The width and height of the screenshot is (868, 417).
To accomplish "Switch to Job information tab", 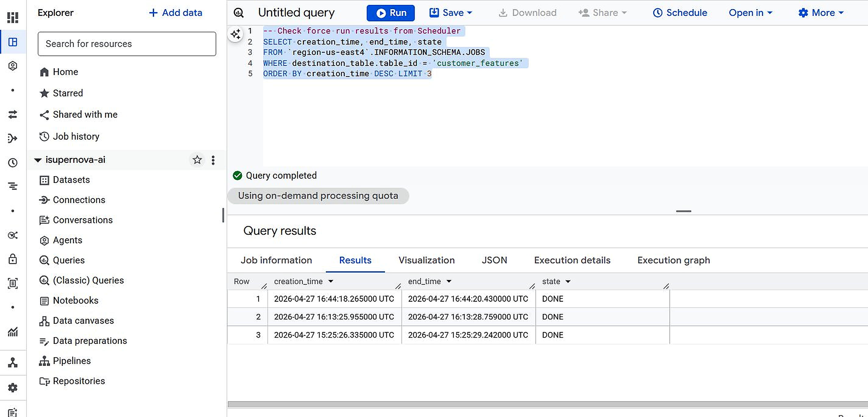I will pos(276,260).
